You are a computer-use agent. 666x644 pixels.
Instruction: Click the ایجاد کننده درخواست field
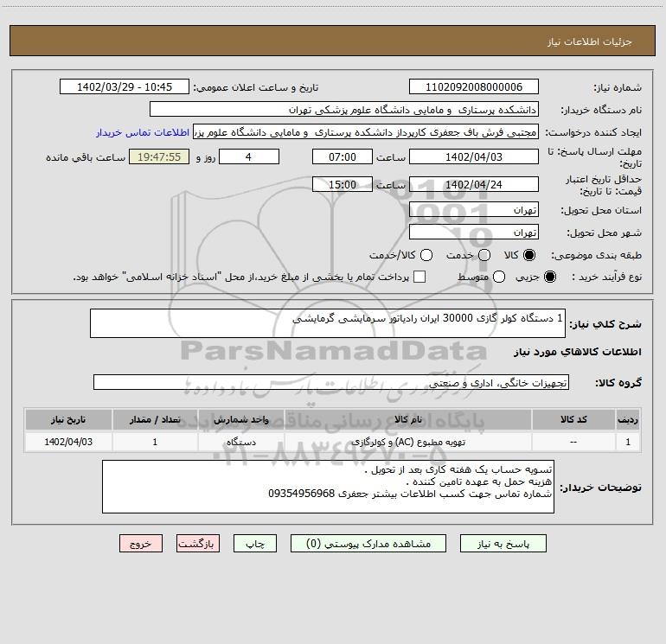pos(366,132)
